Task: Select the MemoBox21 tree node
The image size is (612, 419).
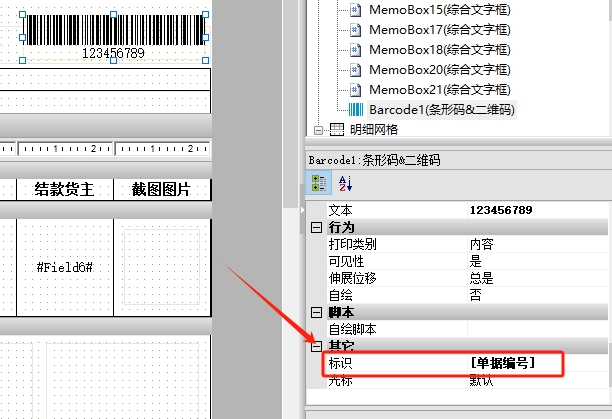Action: pos(439,90)
